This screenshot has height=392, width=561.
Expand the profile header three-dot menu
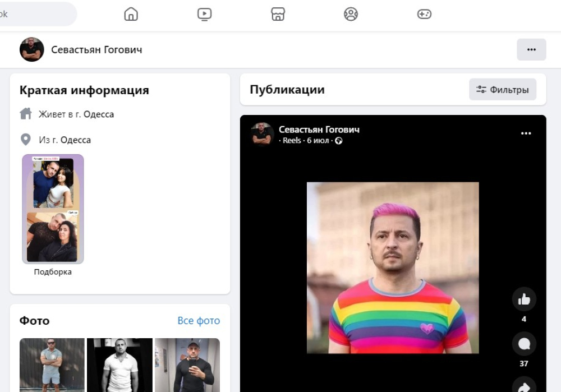pos(531,49)
